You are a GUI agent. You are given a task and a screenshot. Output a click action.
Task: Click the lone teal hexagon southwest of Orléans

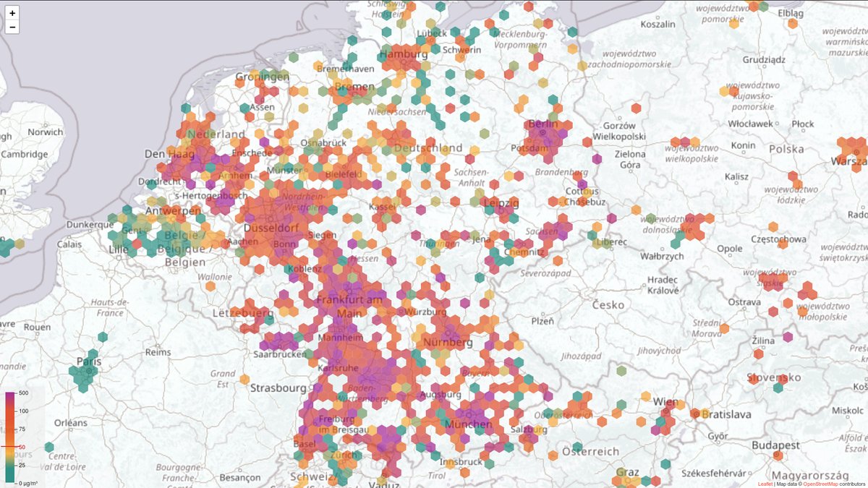click(x=48, y=448)
